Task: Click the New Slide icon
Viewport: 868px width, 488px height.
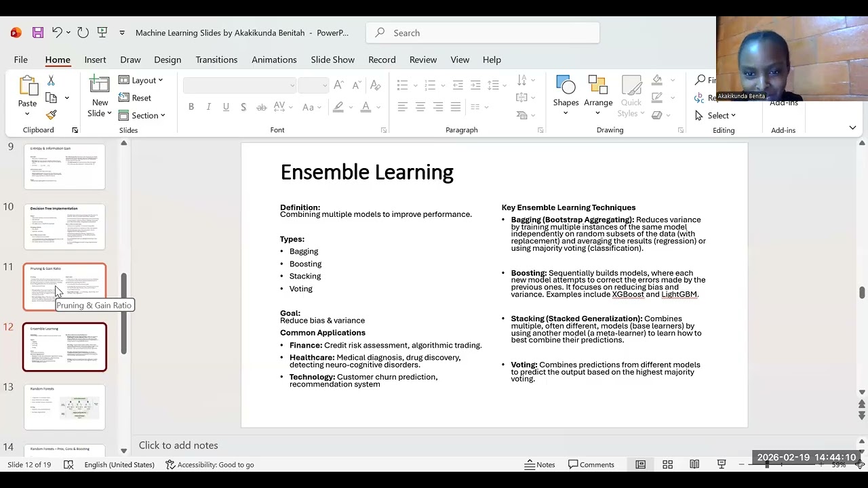Action: (100, 85)
